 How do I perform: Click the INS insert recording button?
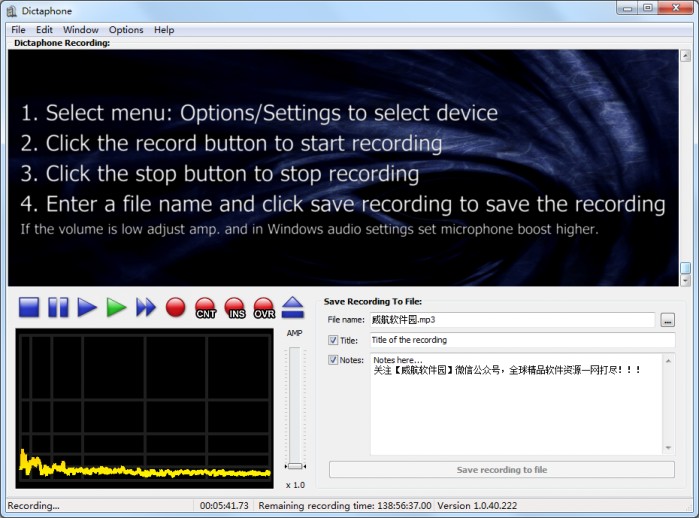click(x=235, y=308)
